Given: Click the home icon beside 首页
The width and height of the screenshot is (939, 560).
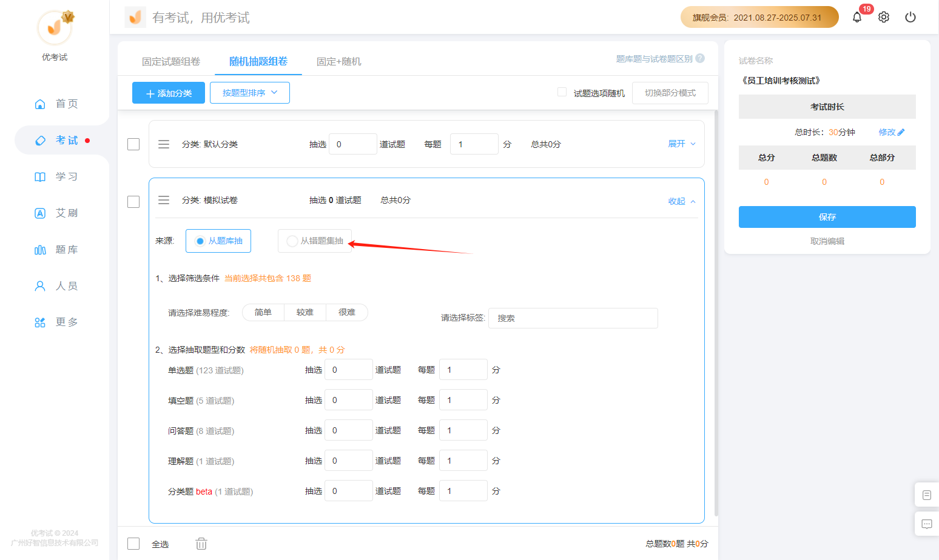Looking at the screenshot, I should coord(40,104).
